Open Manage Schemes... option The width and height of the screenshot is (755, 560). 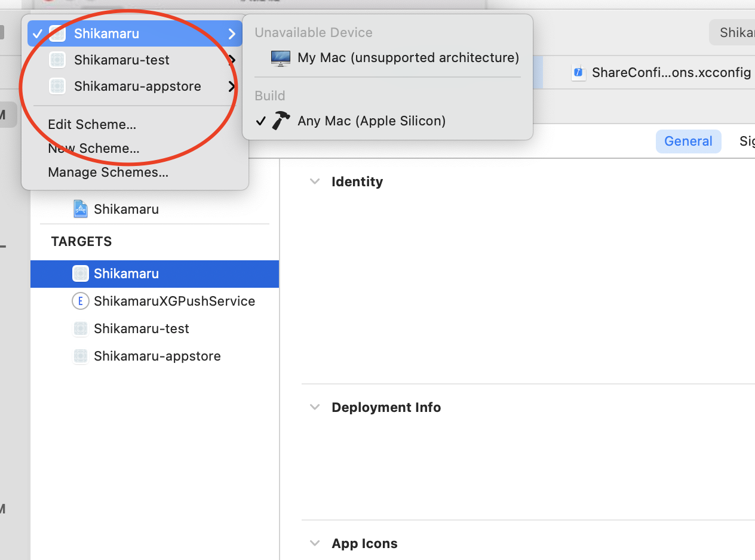coord(108,173)
